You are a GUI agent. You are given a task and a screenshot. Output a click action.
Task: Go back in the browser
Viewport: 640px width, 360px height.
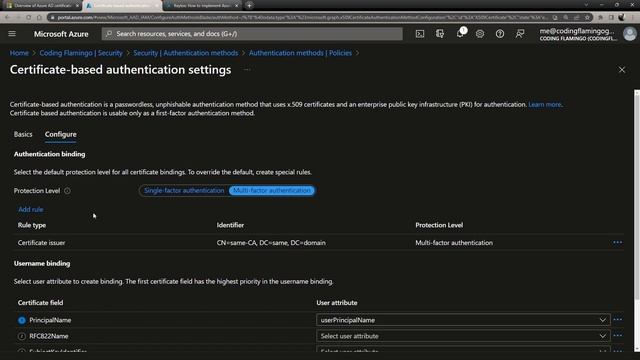7,18
